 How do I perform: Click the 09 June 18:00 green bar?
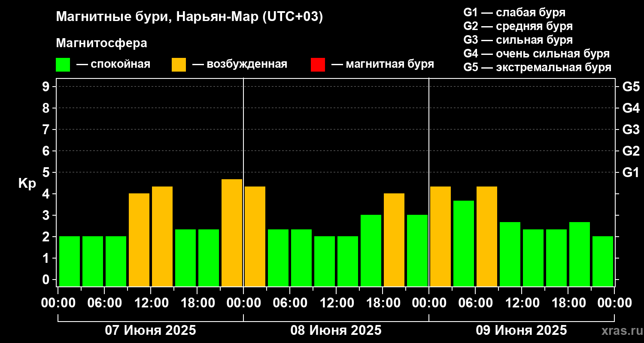[x=580, y=254]
